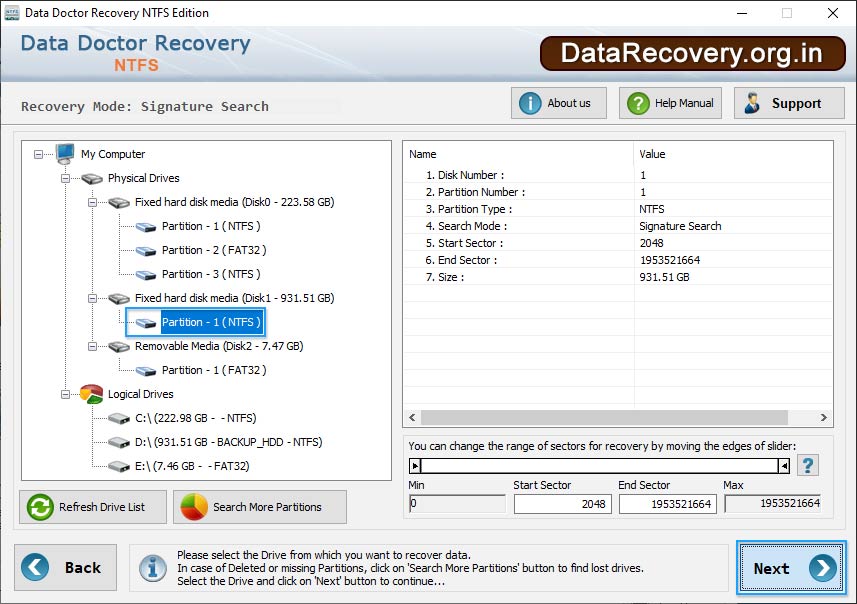The width and height of the screenshot is (857, 604).
Task: Click drive icon beside D:\ BACKUP_HDD
Action: [x=119, y=442]
